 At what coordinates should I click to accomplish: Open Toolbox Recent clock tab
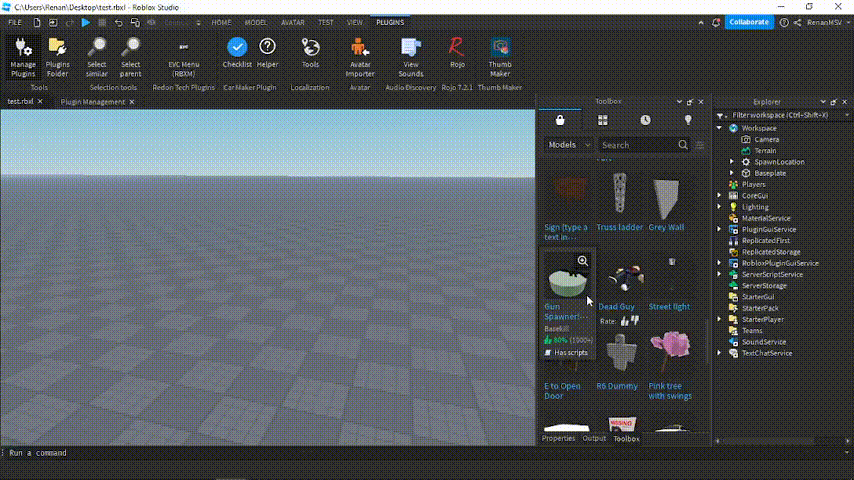tap(645, 120)
